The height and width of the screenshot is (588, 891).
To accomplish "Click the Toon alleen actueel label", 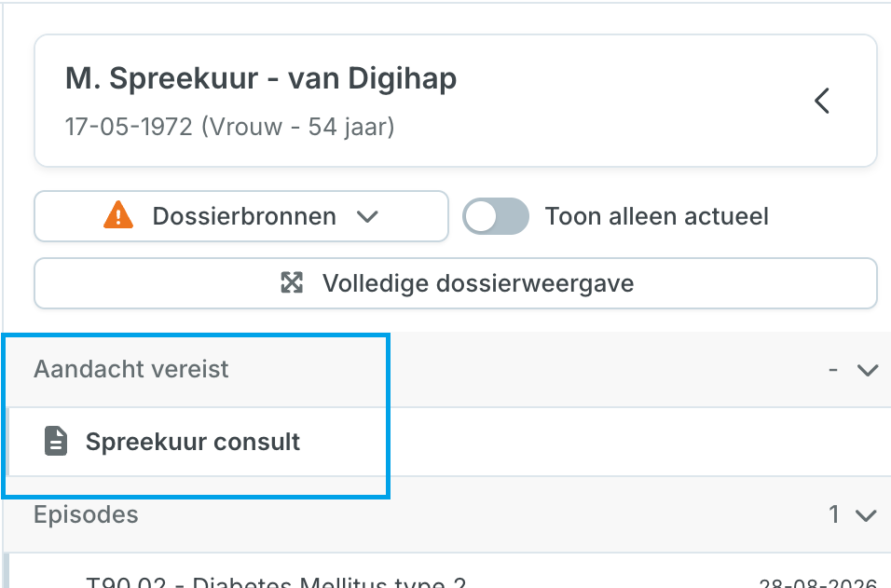I will (x=656, y=216).
